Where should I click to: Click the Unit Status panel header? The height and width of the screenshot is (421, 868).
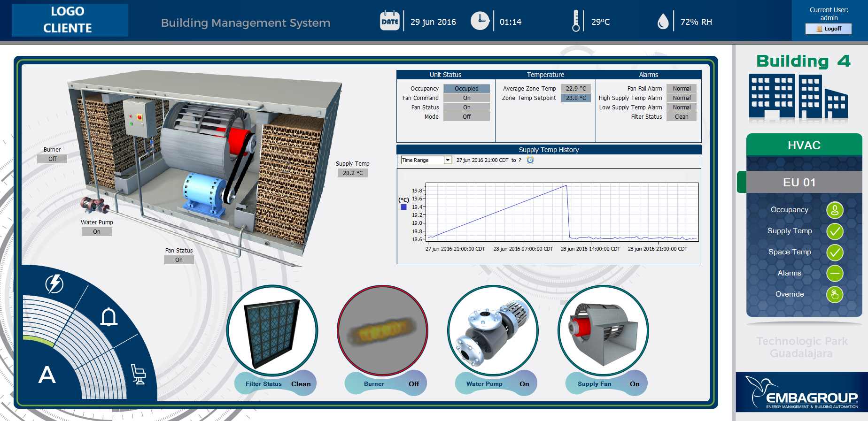click(446, 75)
